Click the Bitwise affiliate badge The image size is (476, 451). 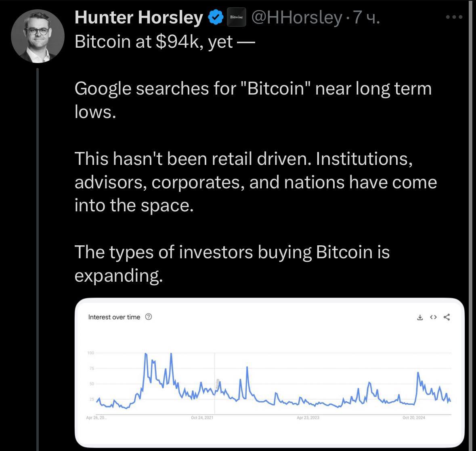tap(236, 17)
